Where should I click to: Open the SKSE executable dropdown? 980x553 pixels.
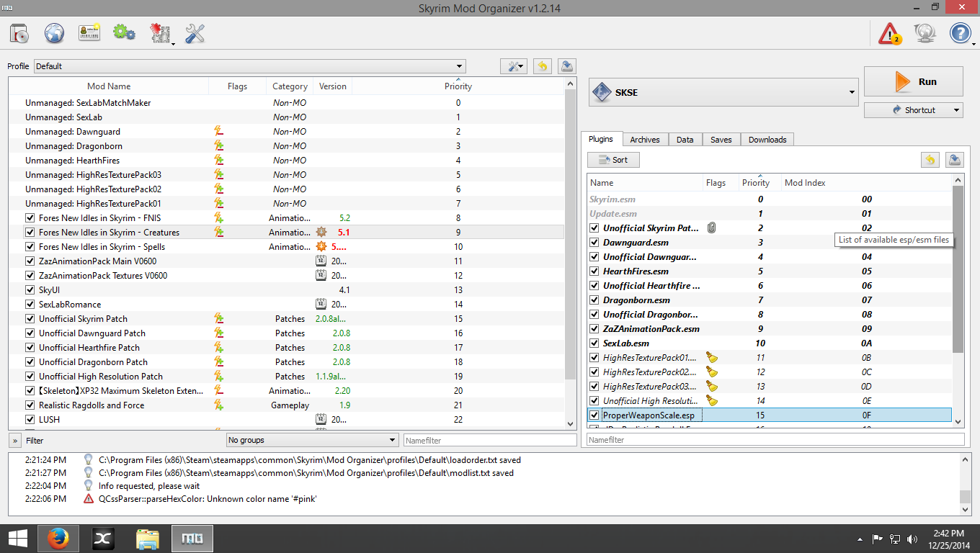point(723,92)
